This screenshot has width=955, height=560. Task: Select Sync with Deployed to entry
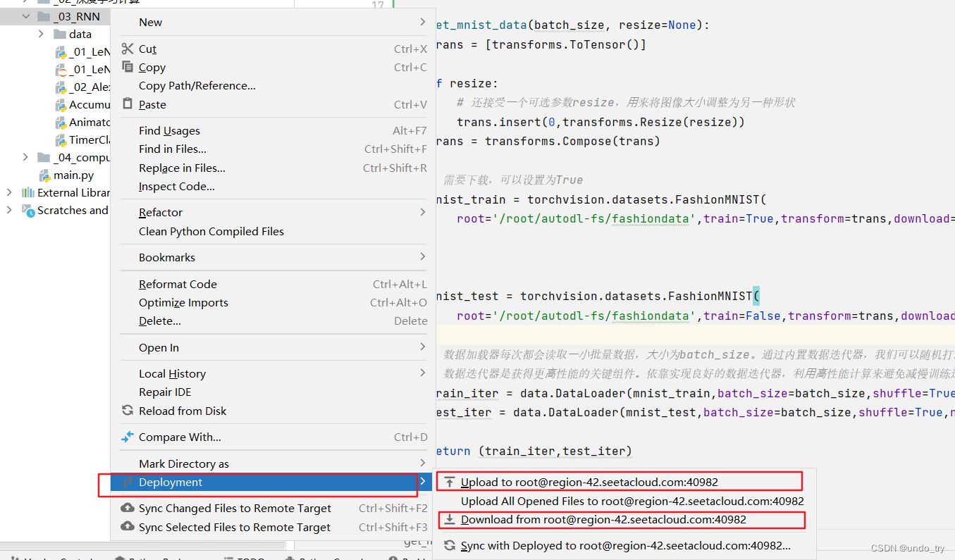point(624,545)
